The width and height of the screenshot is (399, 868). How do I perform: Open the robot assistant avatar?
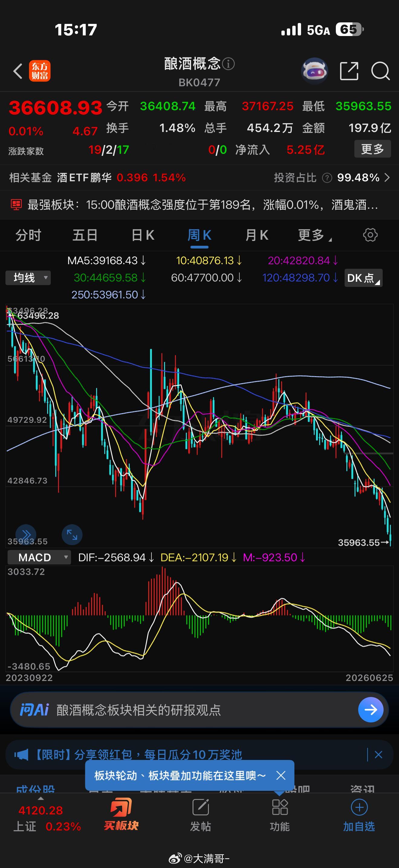[314, 71]
